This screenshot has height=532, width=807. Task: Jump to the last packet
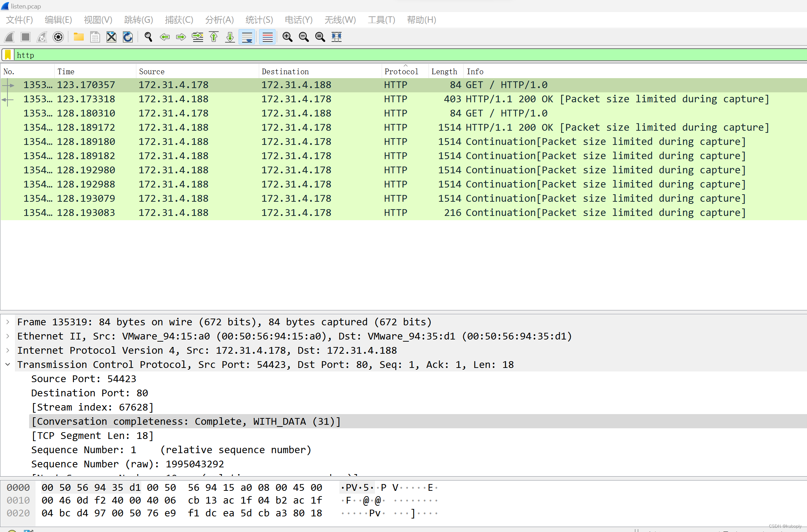(230, 37)
